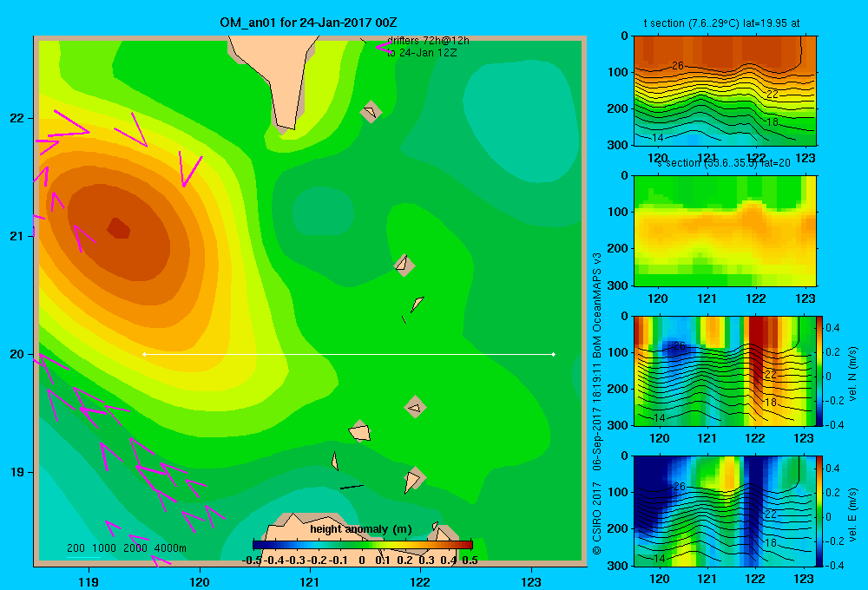868x590 pixels.
Task: Click the '0.4' tick on vel. N scale
Action: (833, 328)
